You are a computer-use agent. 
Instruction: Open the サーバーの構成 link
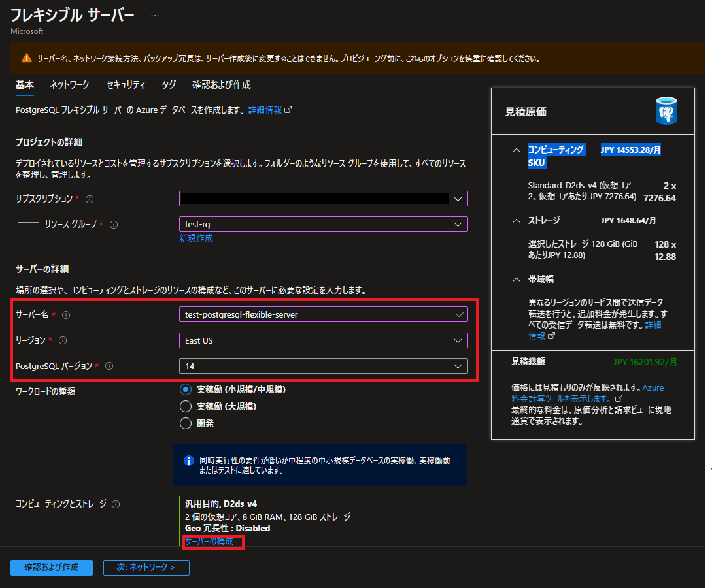(209, 541)
